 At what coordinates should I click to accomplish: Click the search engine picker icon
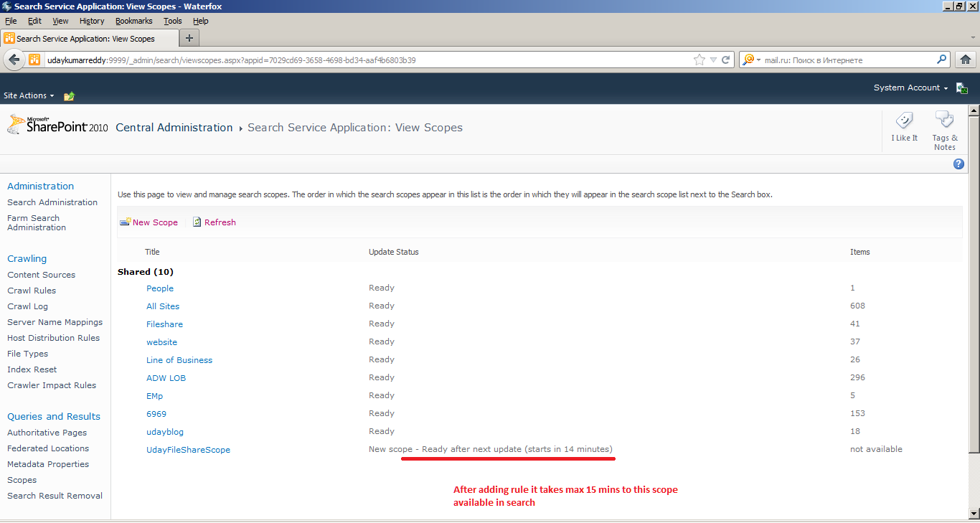tap(750, 60)
